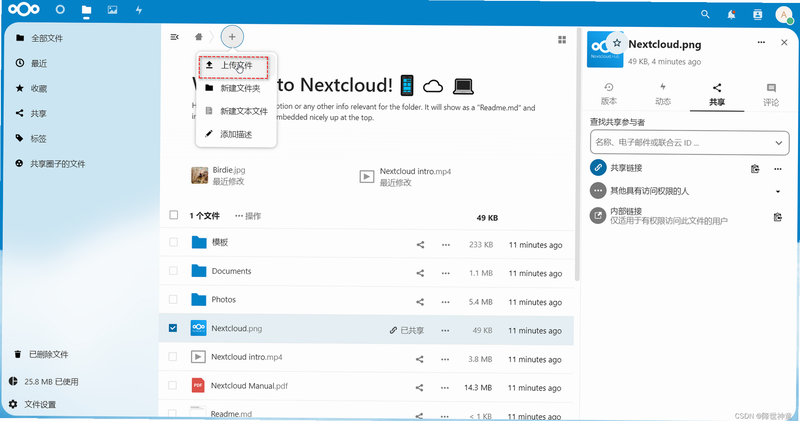
Task: Open the user avatar menu
Action: [784, 14]
